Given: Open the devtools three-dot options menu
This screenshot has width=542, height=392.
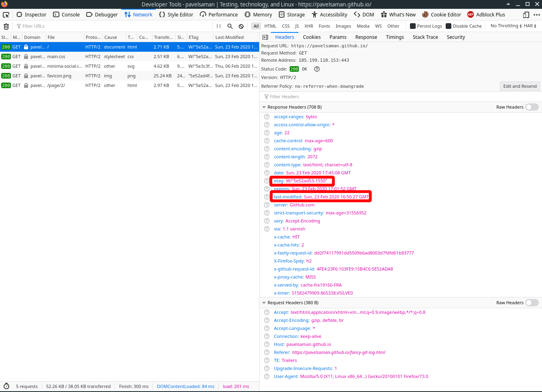Looking at the screenshot, I should pos(537,15).
